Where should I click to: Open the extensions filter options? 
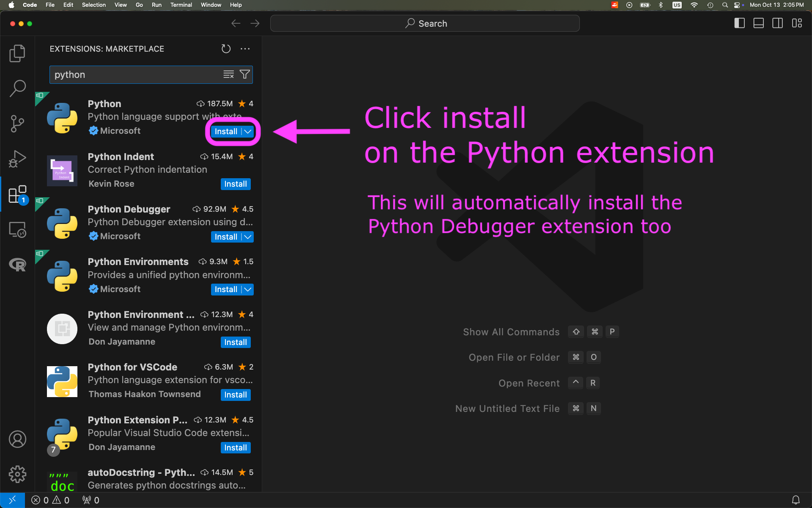pyautogui.click(x=245, y=75)
